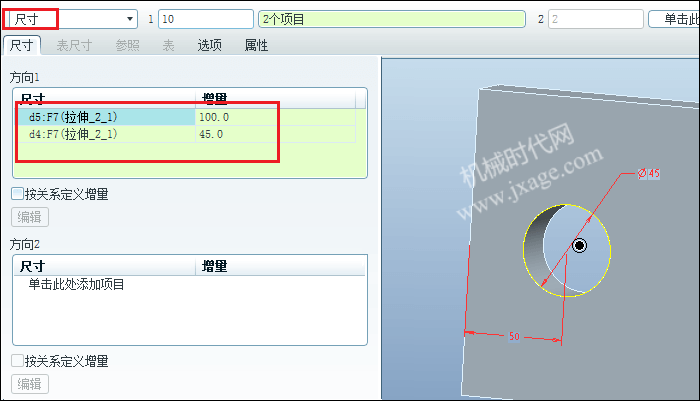Enable 按关系定义增量 under direction 2
Image resolution: width=700 pixels, height=401 pixels.
(x=17, y=361)
